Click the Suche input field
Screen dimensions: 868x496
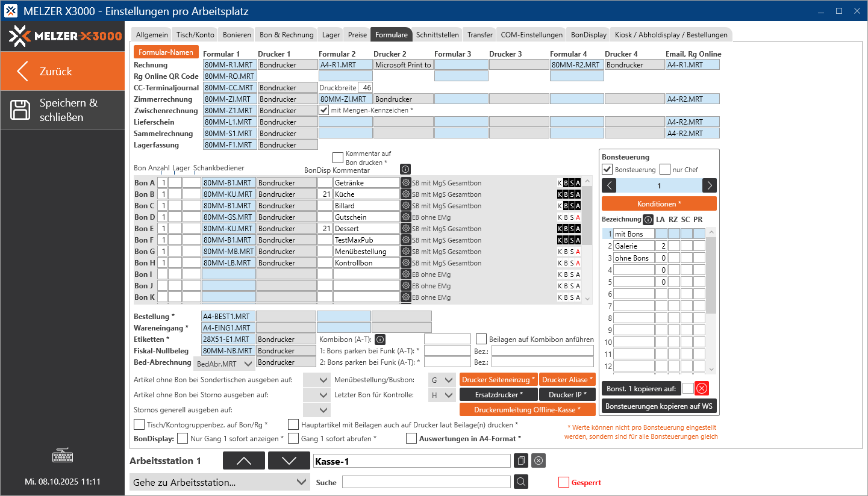click(x=426, y=482)
